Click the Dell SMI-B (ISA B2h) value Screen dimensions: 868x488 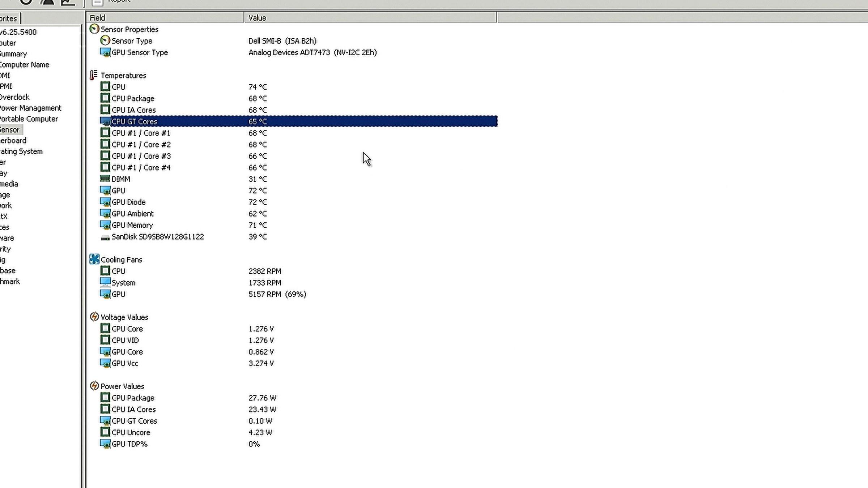pos(282,41)
